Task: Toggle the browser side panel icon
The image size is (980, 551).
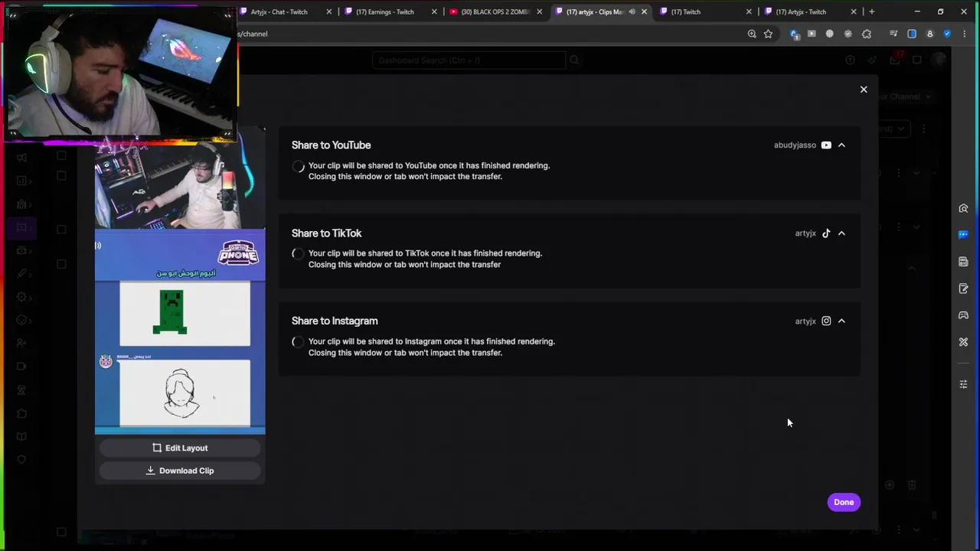Action: (912, 34)
